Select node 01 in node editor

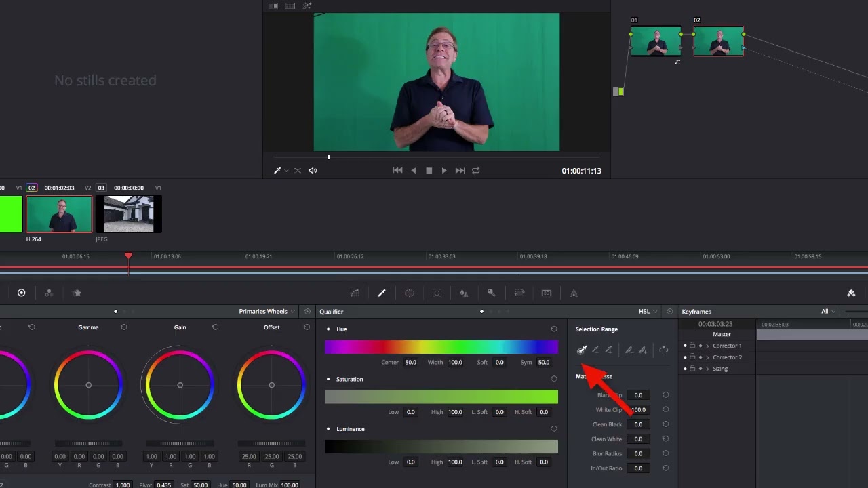coord(656,41)
